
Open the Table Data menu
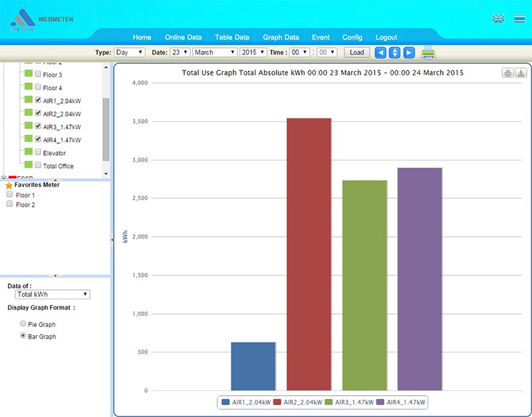[x=232, y=37]
